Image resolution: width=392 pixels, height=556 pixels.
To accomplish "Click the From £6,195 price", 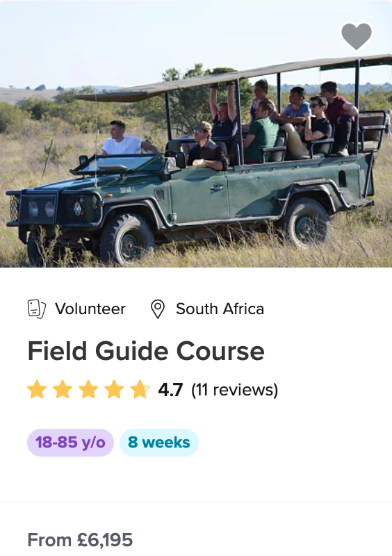I will tap(80, 540).
